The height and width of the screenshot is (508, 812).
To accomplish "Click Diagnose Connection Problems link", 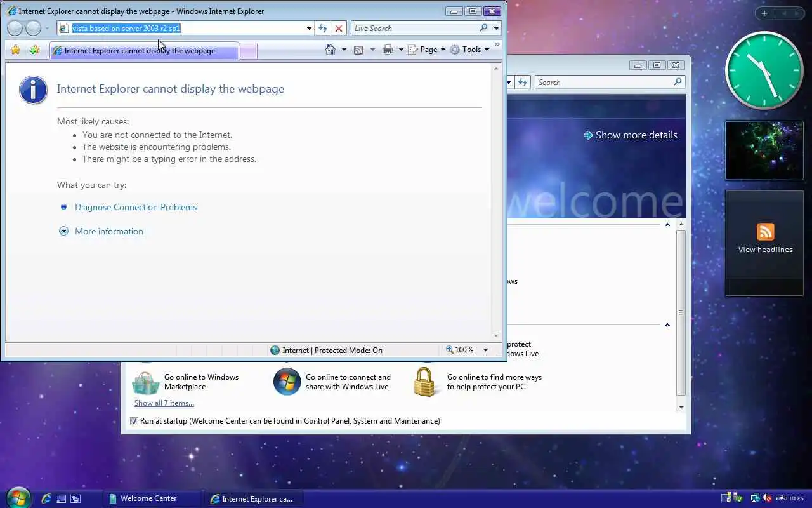I will tap(136, 207).
